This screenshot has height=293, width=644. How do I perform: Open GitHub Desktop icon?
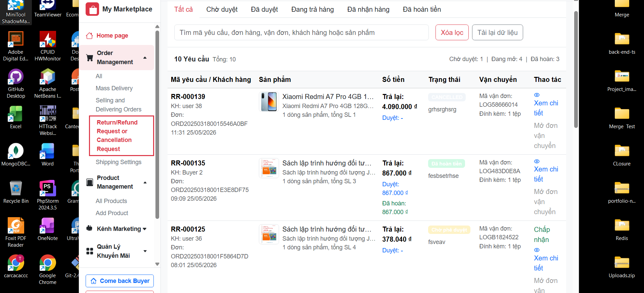coord(16,84)
